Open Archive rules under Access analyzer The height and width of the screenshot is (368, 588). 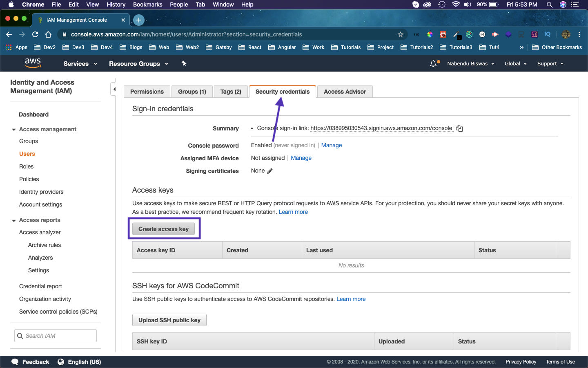pos(45,245)
